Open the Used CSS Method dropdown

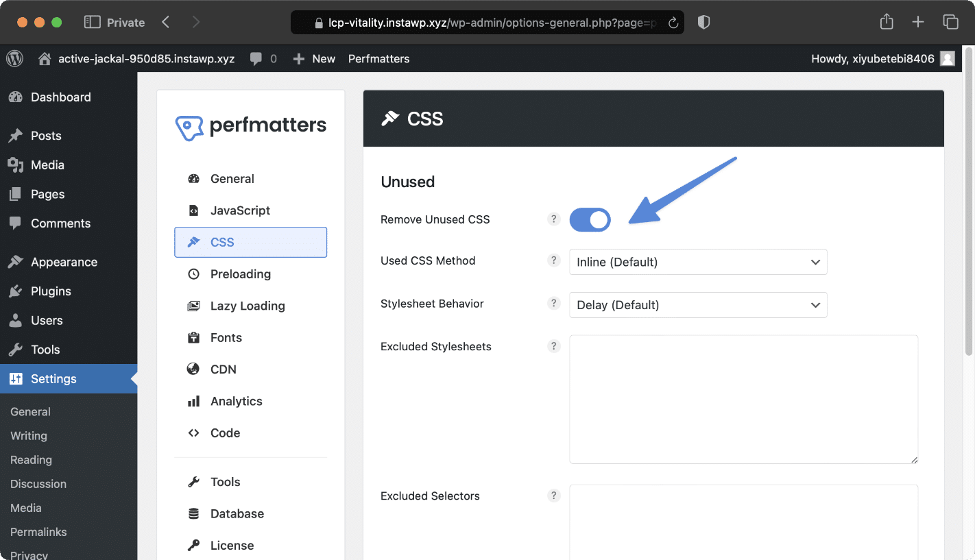[x=698, y=262]
